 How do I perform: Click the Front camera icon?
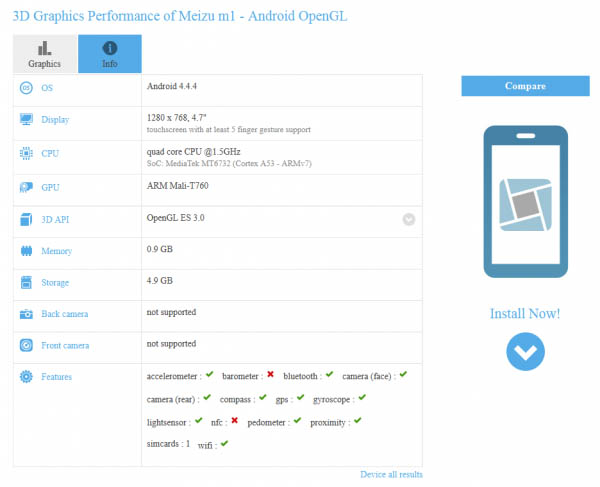click(x=26, y=345)
